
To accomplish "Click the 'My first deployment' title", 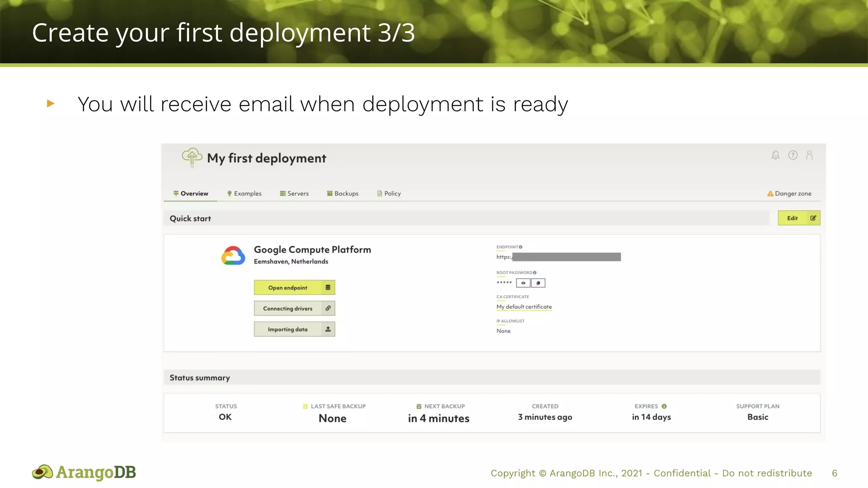I will pos(267,158).
